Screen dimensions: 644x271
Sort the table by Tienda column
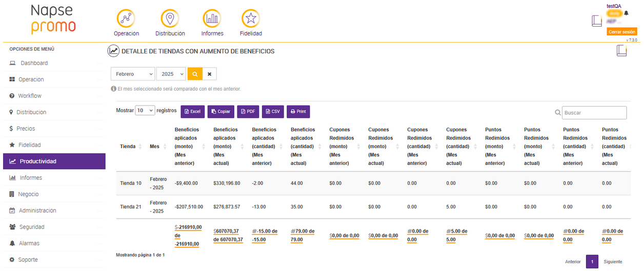click(x=128, y=147)
